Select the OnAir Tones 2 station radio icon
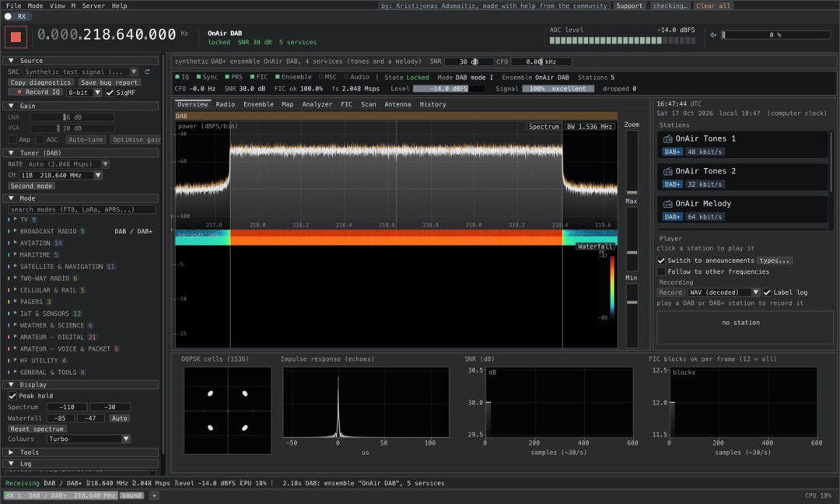This screenshot has height=504, width=840. coord(667,171)
